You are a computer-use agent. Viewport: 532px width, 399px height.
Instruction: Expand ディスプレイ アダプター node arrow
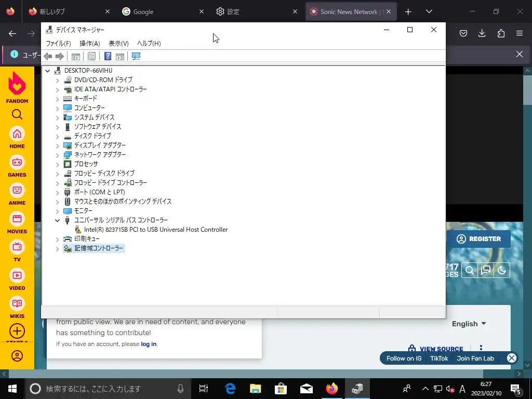click(57, 145)
